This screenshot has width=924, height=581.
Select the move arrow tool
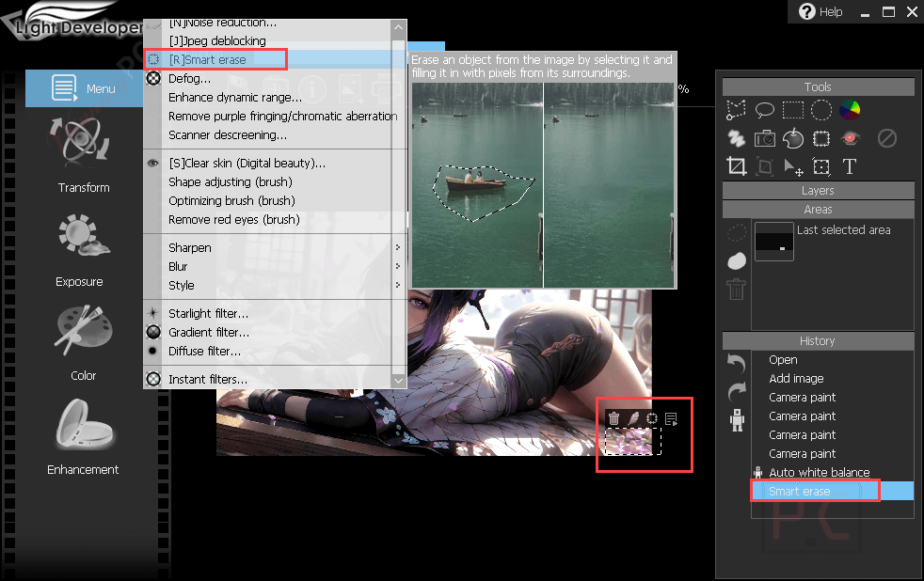tap(792, 167)
